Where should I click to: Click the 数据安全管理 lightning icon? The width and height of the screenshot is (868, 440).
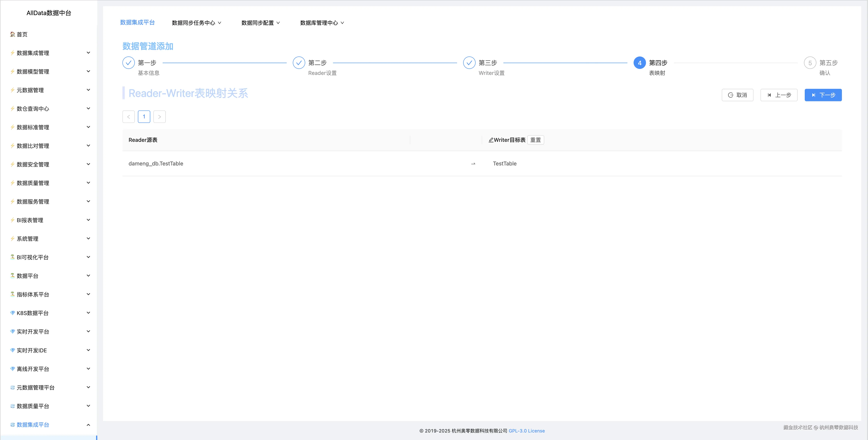[12, 164]
